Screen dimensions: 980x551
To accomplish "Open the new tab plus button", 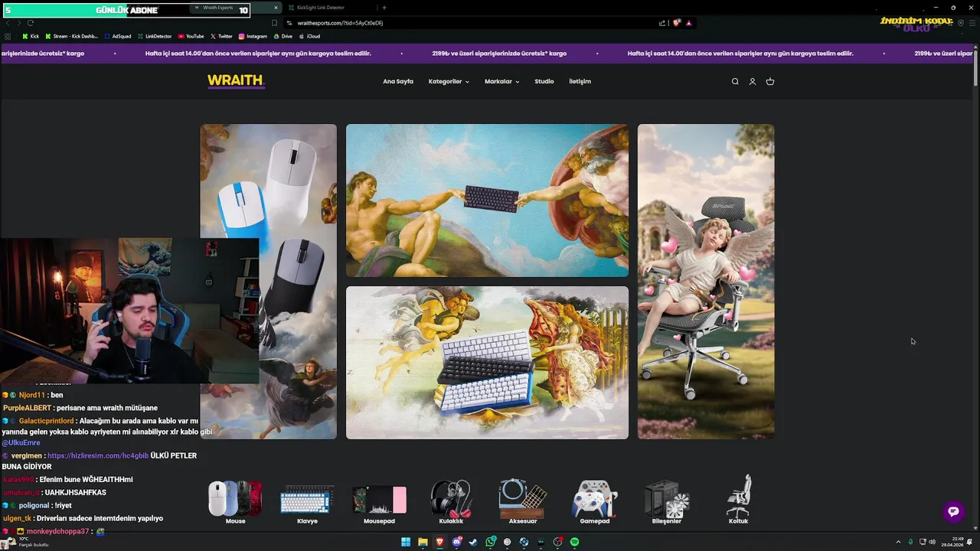I will click(x=384, y=8).
